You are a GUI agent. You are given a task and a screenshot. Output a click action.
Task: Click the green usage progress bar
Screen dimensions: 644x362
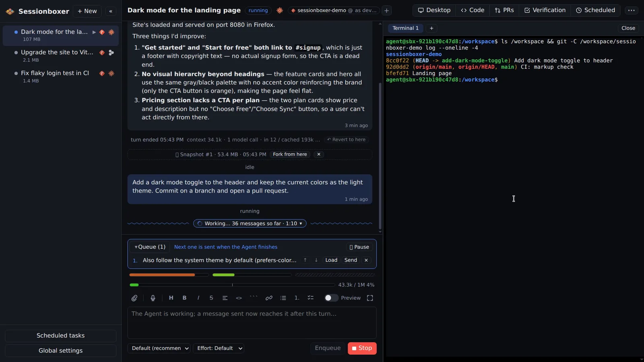coord(252,275)
